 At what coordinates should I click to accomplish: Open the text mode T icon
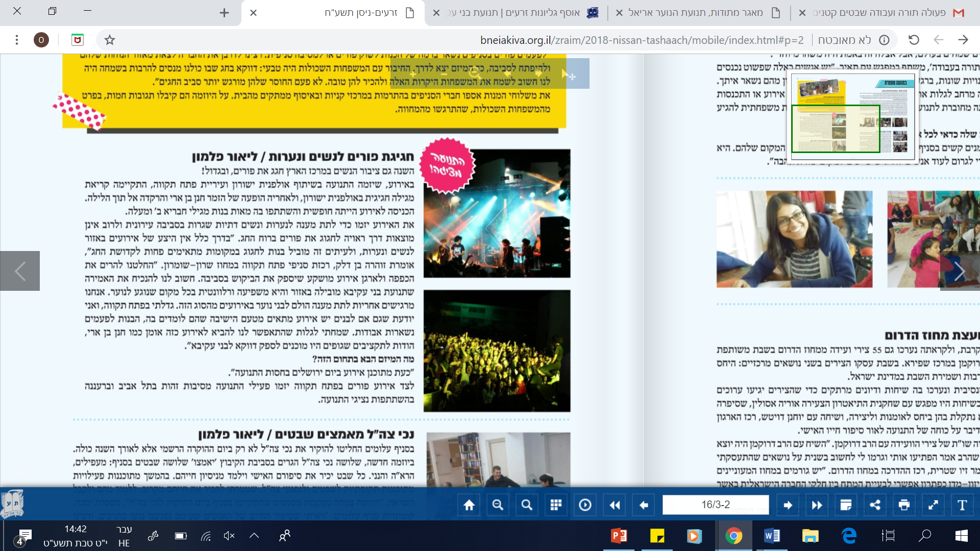coord(962,505)
